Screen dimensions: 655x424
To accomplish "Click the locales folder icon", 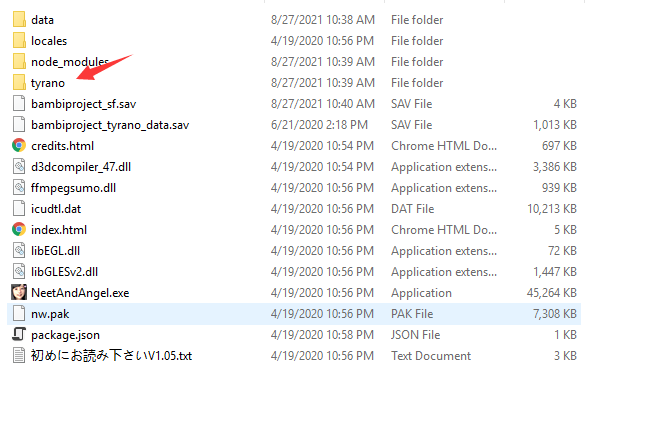I will (x=19, y=41).
